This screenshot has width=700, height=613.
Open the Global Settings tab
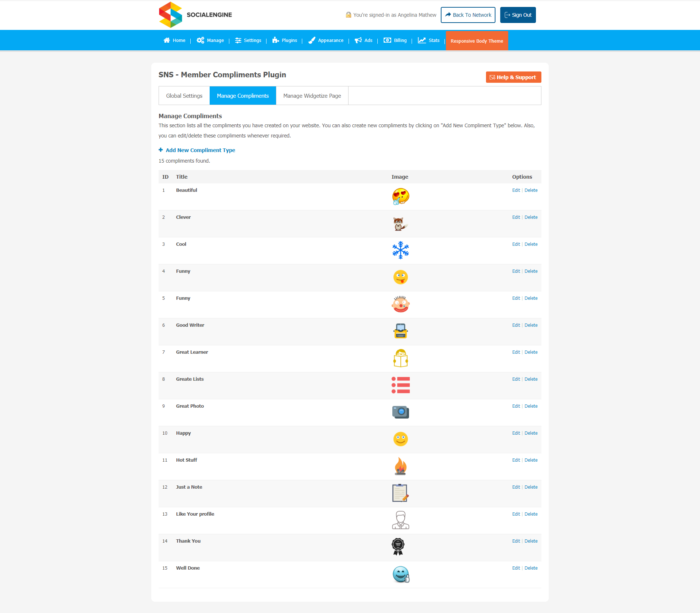(184, 95)
